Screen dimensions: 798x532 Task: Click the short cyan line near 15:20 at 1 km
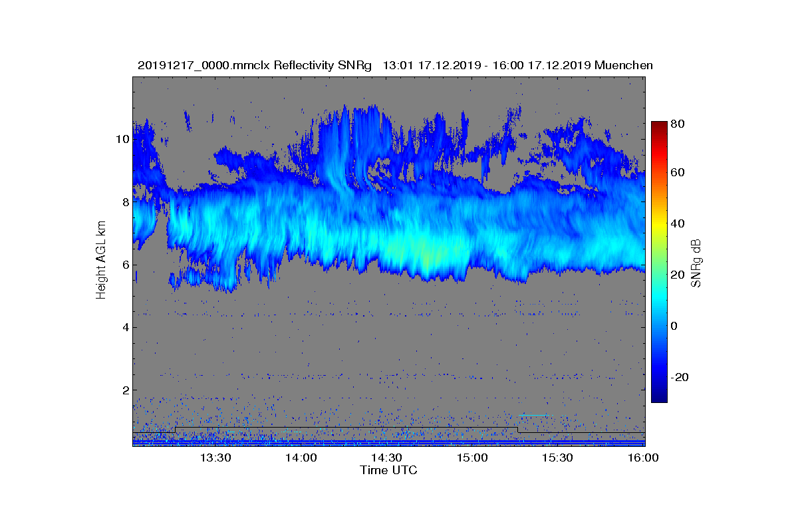(533, 415)
